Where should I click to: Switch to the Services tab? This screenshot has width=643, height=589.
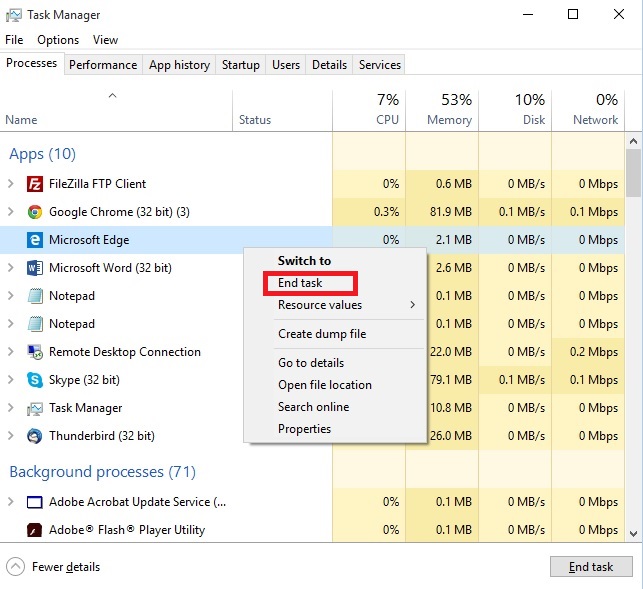[380, 65]
